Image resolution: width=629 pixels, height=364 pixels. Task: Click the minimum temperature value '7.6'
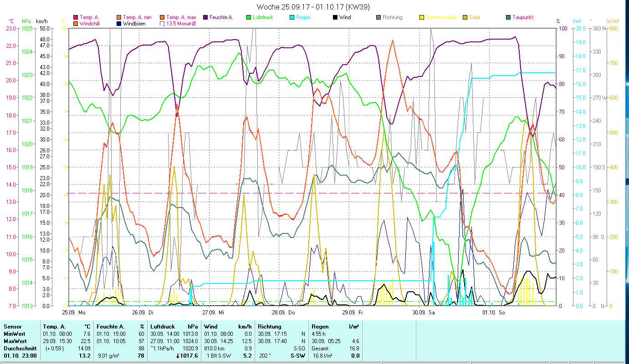[87, 334]
